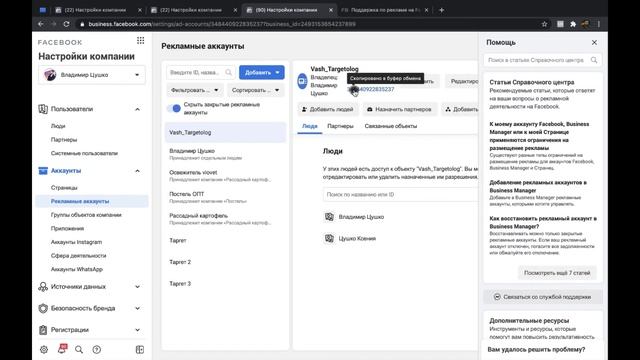
Task: Collapse sidebar using panel icon
Action: pos(140,350)
